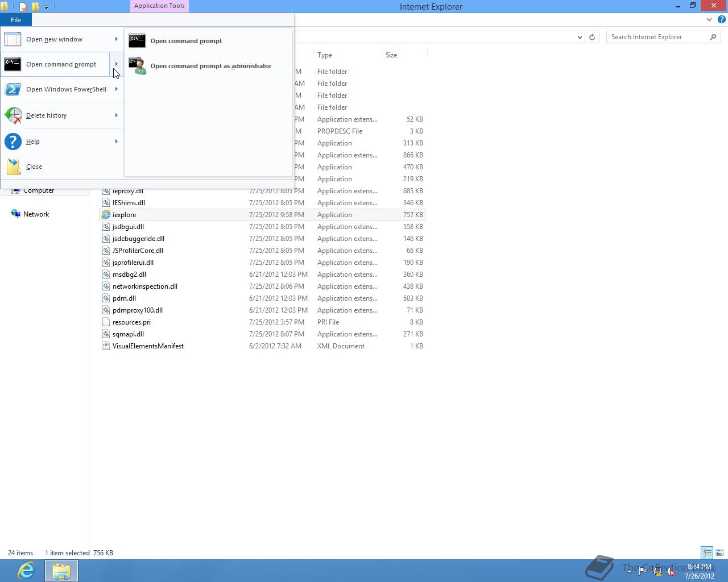Click the folder icon in title bar
728x582 pixels.
(3, 7)
